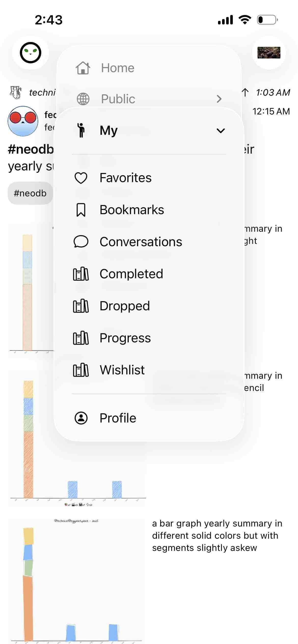298x644 pixels.
Task: Select Progress from the menu
Action: (125, 338)
